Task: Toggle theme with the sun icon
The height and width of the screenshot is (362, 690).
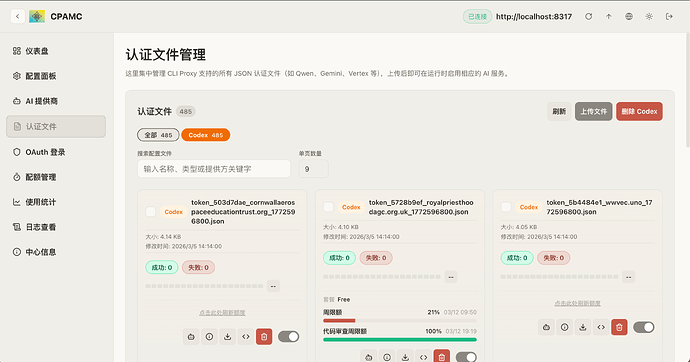Action: (x=649, y=17)
